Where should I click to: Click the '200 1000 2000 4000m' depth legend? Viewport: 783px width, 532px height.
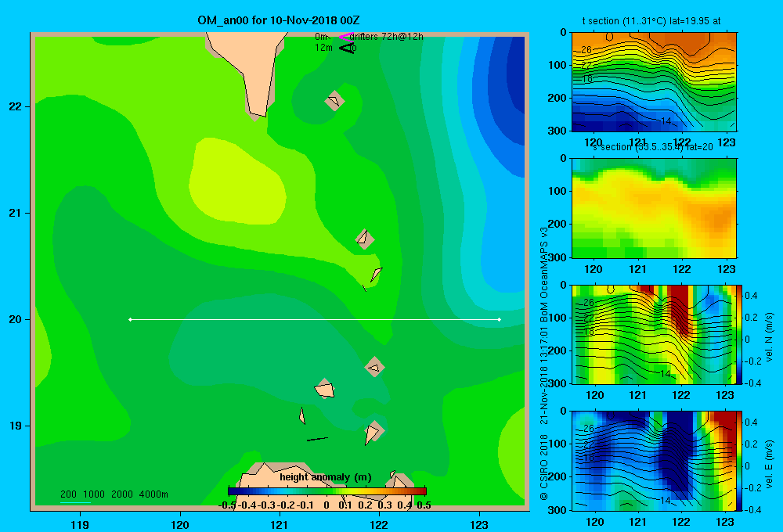coord(114,494)
